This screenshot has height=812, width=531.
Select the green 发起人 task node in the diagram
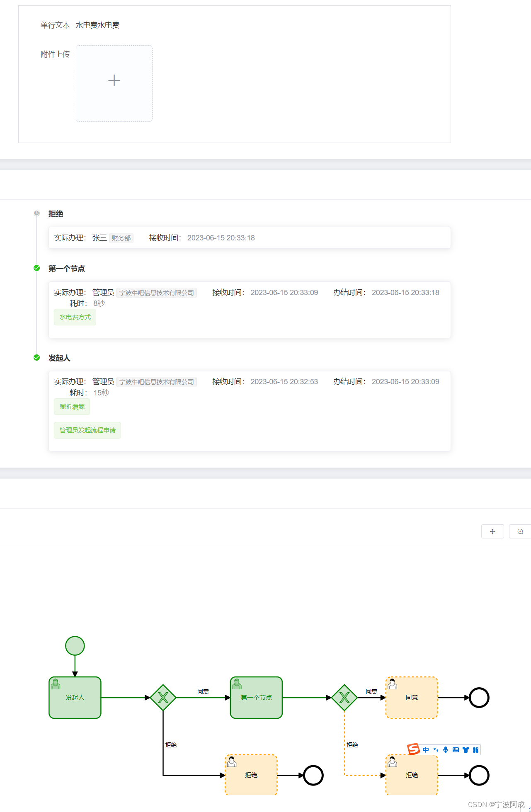tap(75, 698)
